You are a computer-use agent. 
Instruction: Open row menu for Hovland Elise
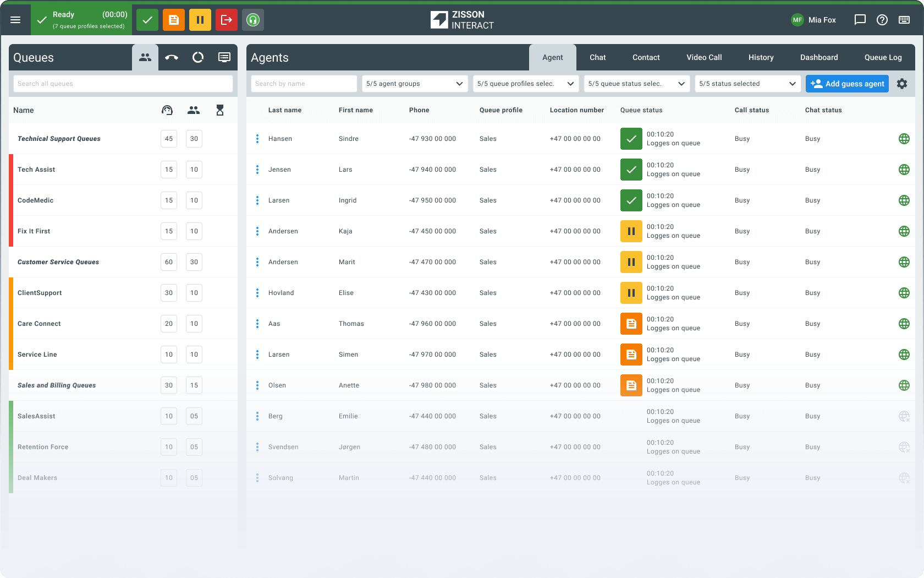point(257,293)
